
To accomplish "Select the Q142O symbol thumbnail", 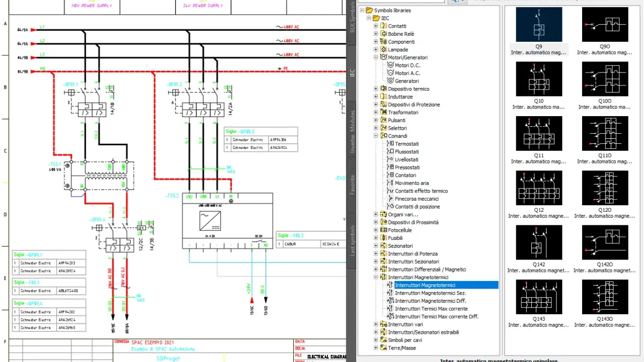I will [605, 242].
